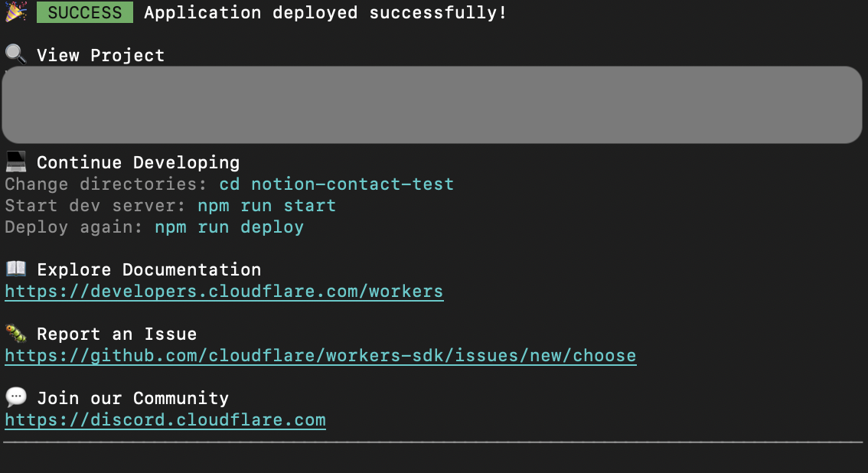This screenshot has width=868, height=473.
Task: Click the laptop icon beside Continue Developing
Action: (16, 161)
